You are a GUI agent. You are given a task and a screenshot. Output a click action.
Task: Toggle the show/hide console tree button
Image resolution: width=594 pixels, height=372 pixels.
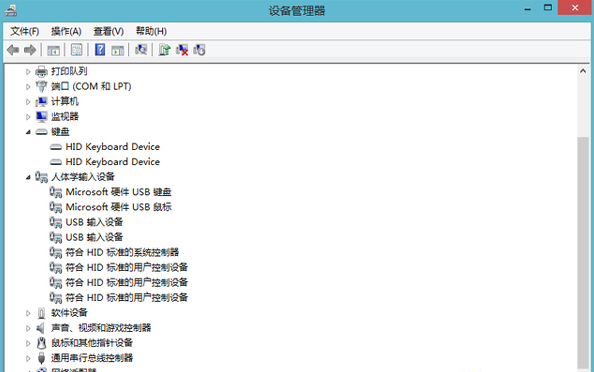coord(53,50)
